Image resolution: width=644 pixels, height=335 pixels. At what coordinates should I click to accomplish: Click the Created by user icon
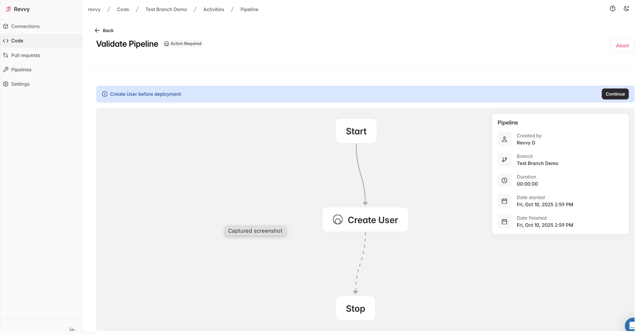(504, 139)
